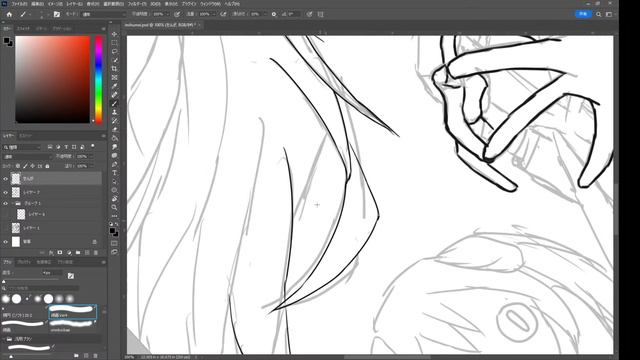This screenshot has width=640, height=360.
Task: Click the search icon at top right
Action: pos(599,14)
